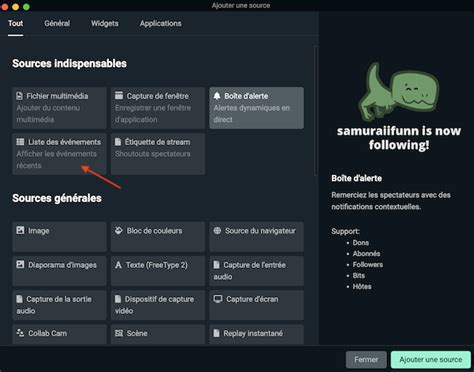Choose the Texte (FreeType 2) label
This screenshot has width=474, height=372.
click(157, 265)
